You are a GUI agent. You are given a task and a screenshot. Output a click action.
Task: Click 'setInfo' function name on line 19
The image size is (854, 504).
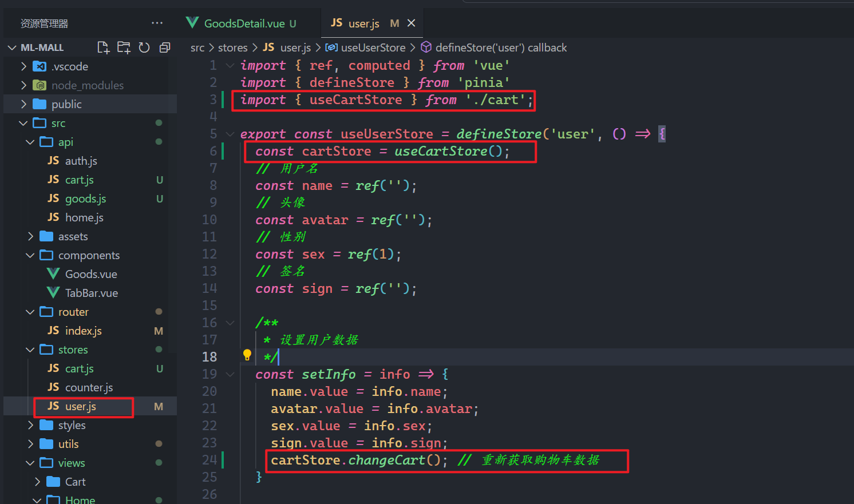(x=329, y=374)
